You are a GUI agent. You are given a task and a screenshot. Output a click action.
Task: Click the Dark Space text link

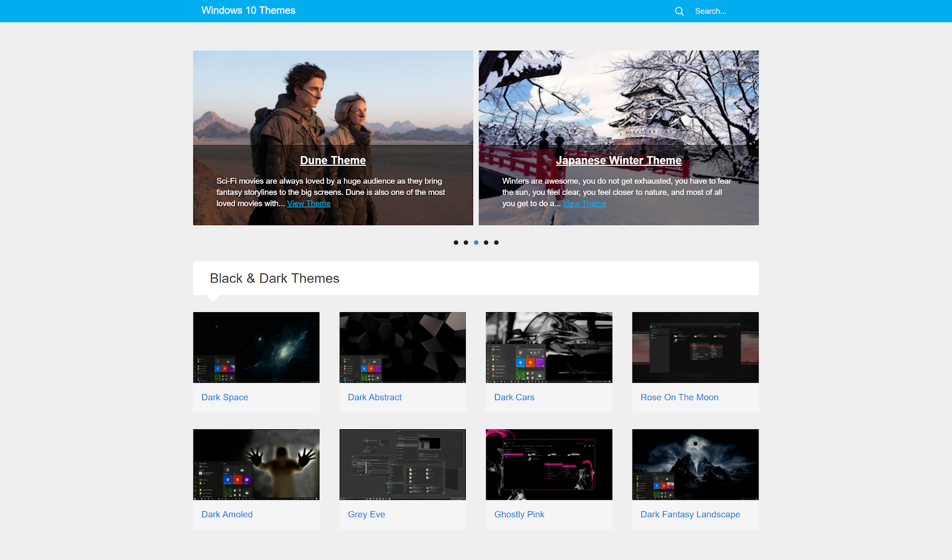225,397
